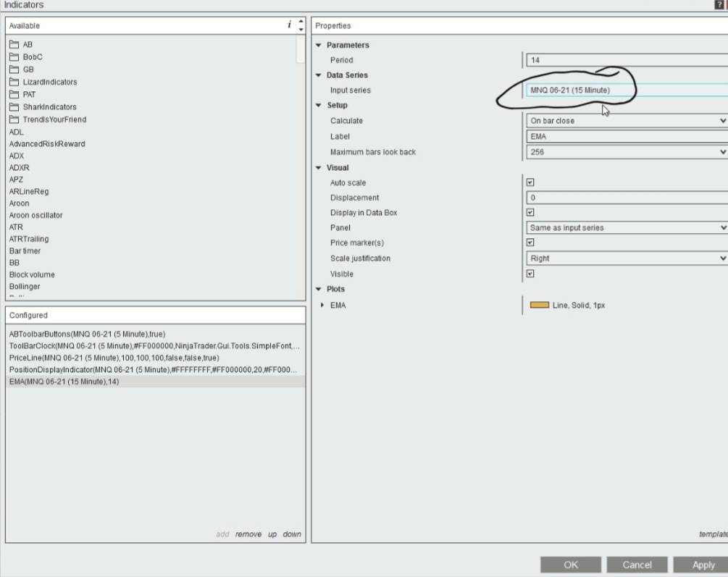Expand the EMA plot settings
This screenshot has height=577, width=728.
coord(322,305)
